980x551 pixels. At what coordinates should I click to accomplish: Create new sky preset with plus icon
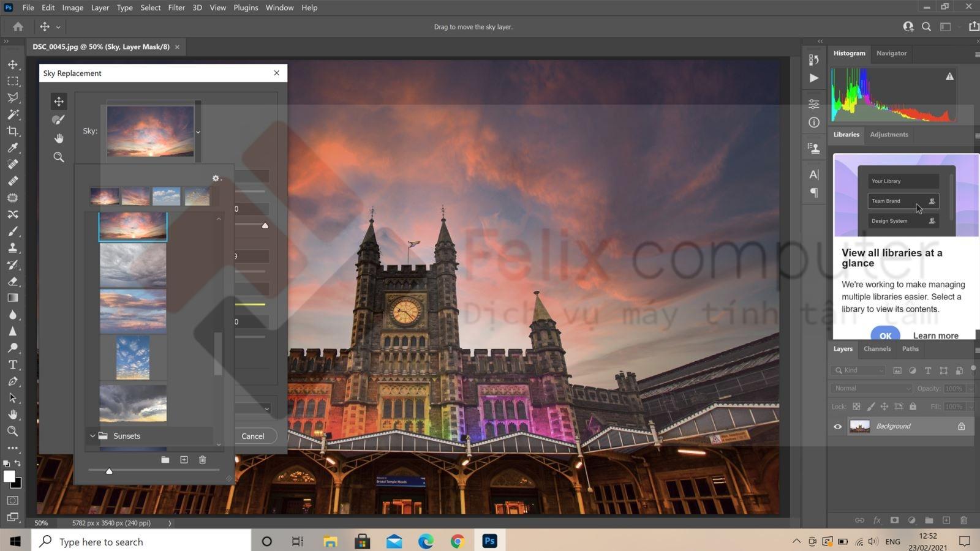(x=184, y=460)
